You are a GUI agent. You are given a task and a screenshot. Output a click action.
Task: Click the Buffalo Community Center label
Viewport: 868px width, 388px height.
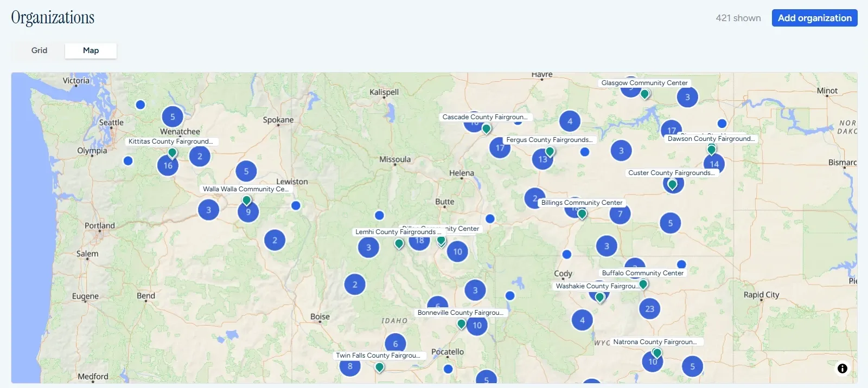coord(643,273)
